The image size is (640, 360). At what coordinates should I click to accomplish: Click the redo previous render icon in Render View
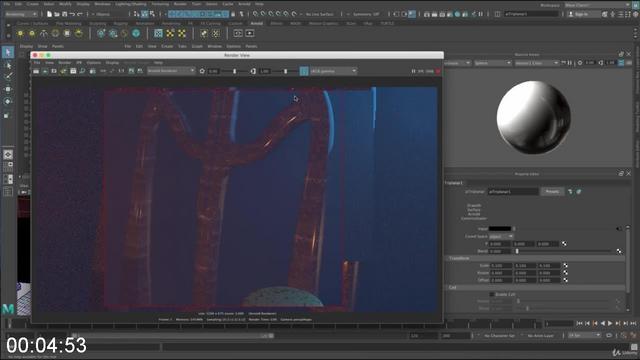[36, 71]
